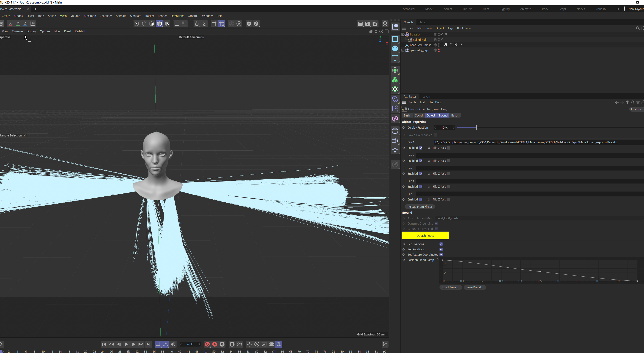644x353 pixels.
Task: Toggle File 5 Enabled checkbox
Action: [x=421, y=200]
